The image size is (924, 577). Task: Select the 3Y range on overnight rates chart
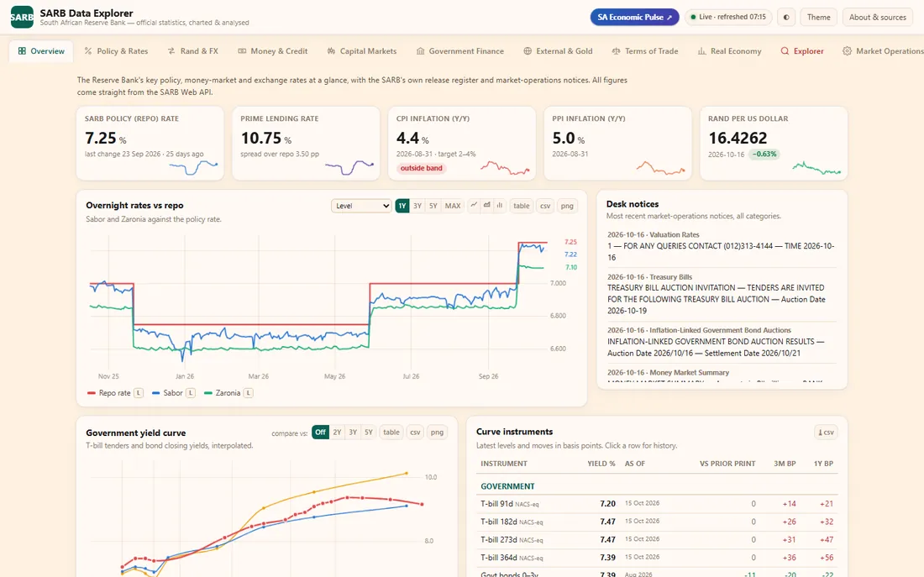(417, 206)
